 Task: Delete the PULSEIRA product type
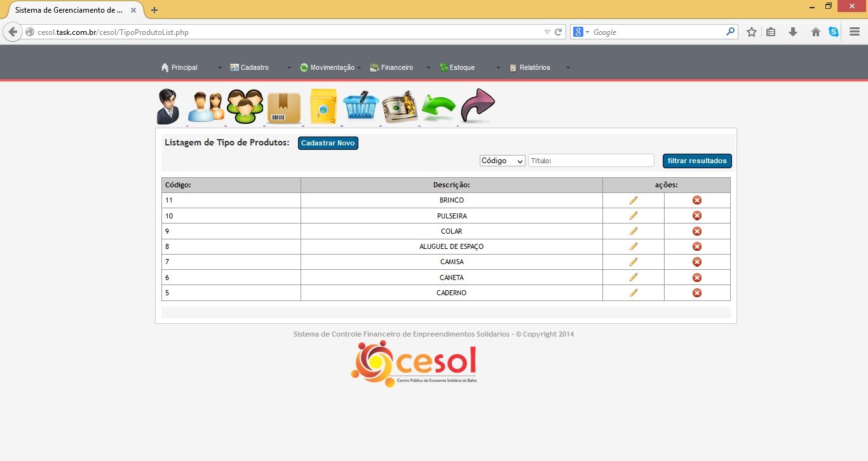click(697, 216)
